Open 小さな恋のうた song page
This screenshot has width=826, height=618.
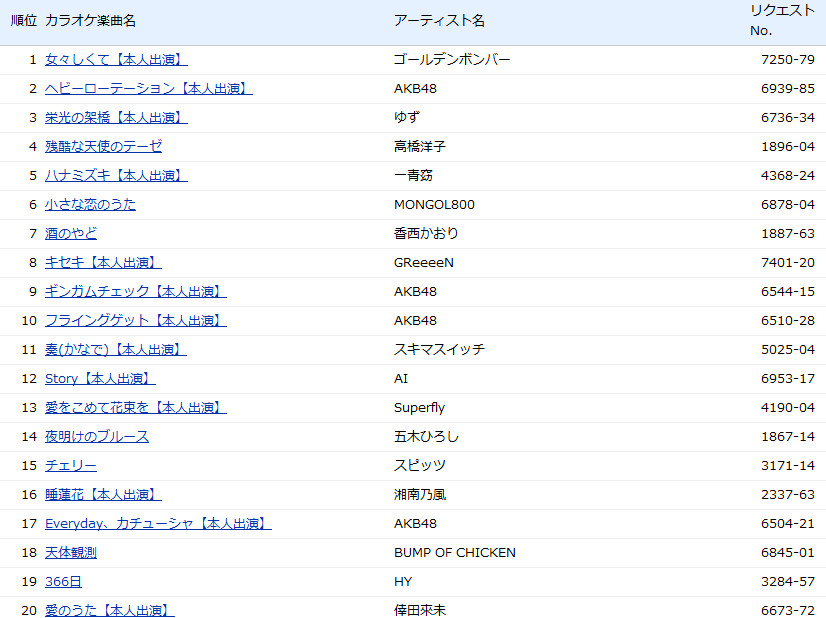(90, 204)
